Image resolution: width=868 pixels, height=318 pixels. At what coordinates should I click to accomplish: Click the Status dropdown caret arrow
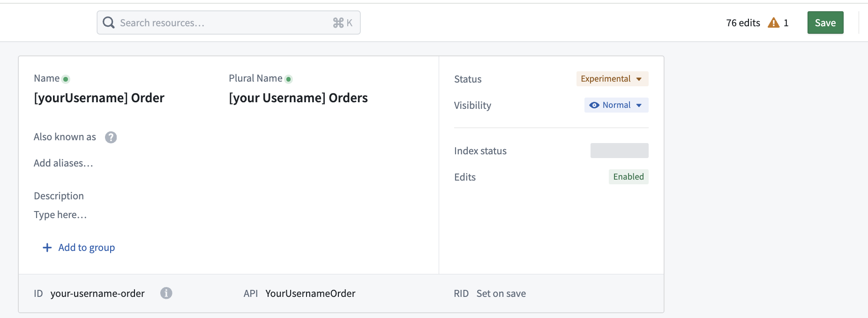[x=639, y=79]
